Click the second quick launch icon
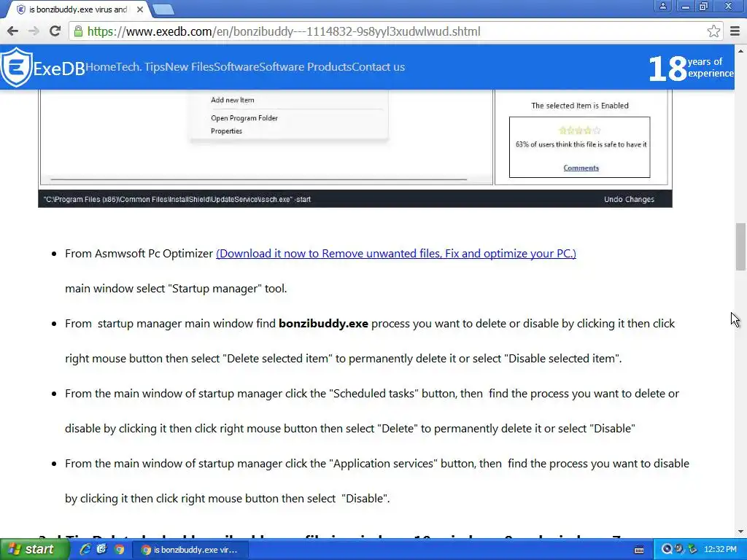 (x=102, y=550)
